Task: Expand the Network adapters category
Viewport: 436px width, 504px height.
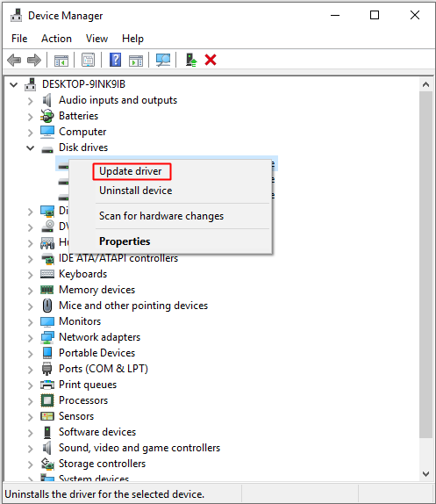Action: [x=30, y=338]
